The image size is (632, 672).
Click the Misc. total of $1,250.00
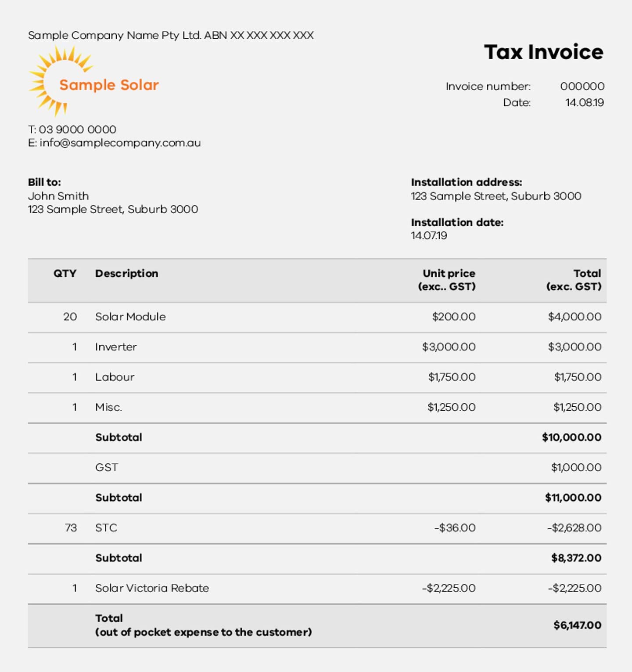[x=577, y=407]
